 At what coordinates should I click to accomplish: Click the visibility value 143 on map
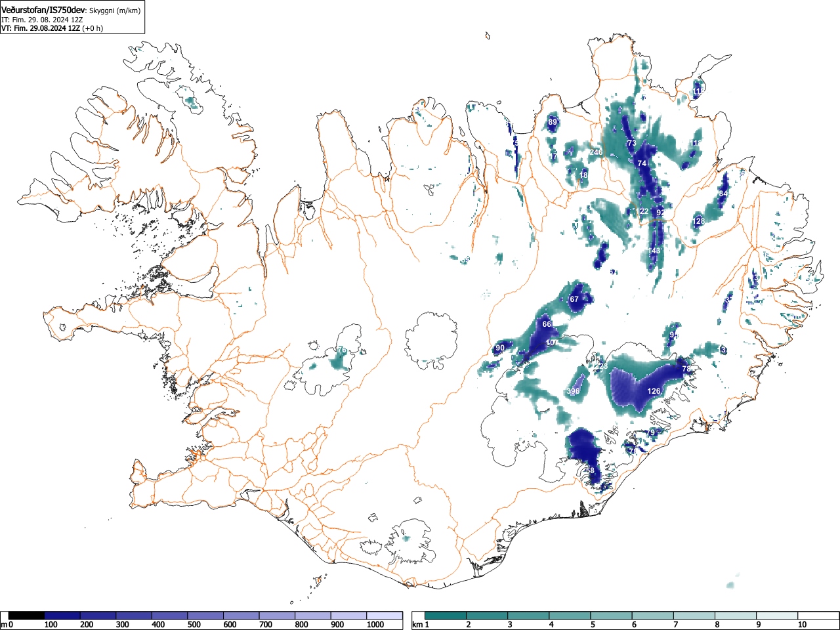tap(655, 251)
